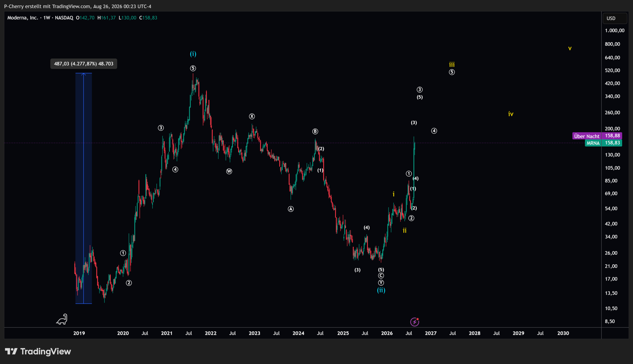Viewport: 633px width, 364px height.
Task: Click the 54,00 price axis label
Action: tap(611, 208)
